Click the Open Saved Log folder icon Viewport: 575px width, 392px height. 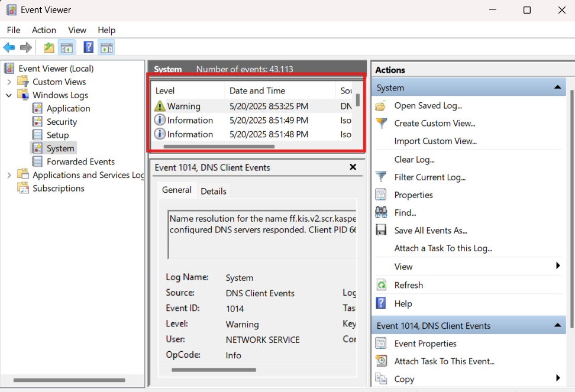pyautogui.click(x=382, y=106)
